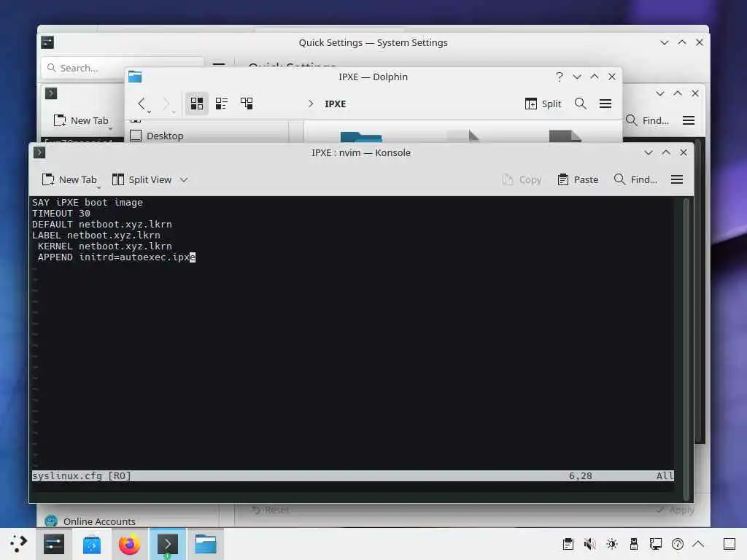
Task: Click the Copy button in Konsole
Action: pos(522,179)
